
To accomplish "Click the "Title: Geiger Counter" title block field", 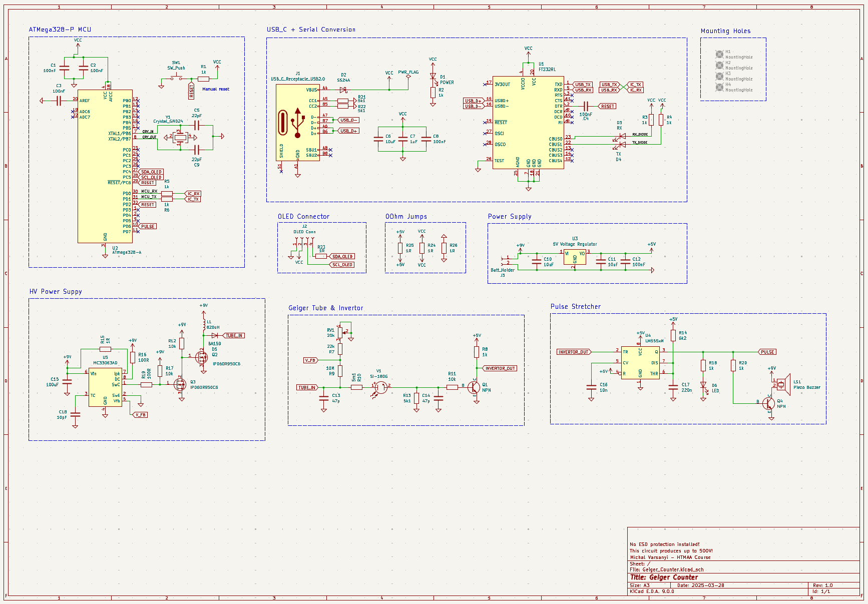I will 664,577.
